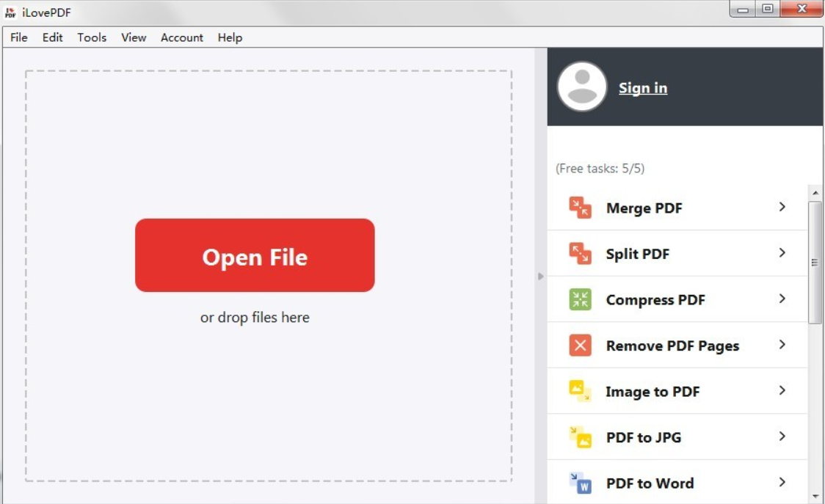Click the Sign in link
This screenshot has width=825, height=504.
tap(643, 87)
